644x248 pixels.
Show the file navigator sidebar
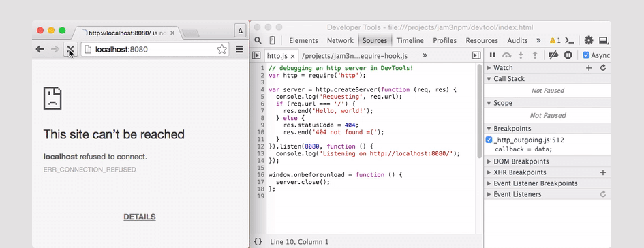coord(256,55)
